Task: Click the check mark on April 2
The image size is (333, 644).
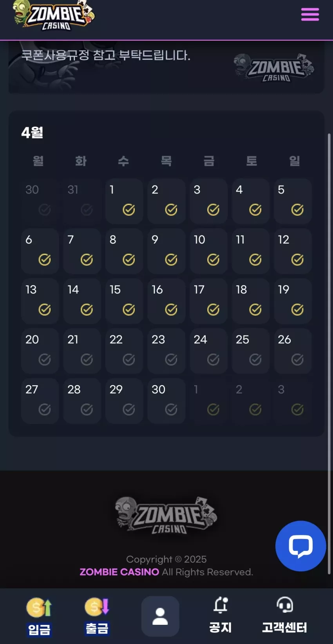Action: tap(171, 210)
